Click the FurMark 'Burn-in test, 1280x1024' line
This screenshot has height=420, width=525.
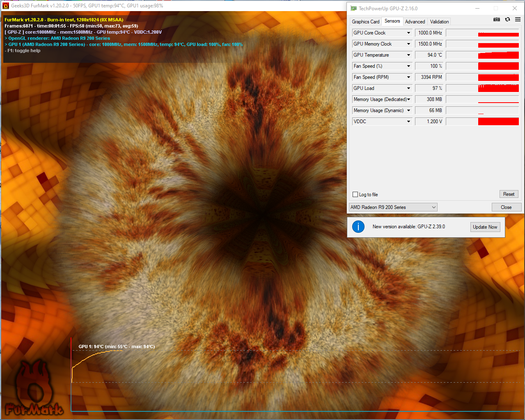click(64, 20)
